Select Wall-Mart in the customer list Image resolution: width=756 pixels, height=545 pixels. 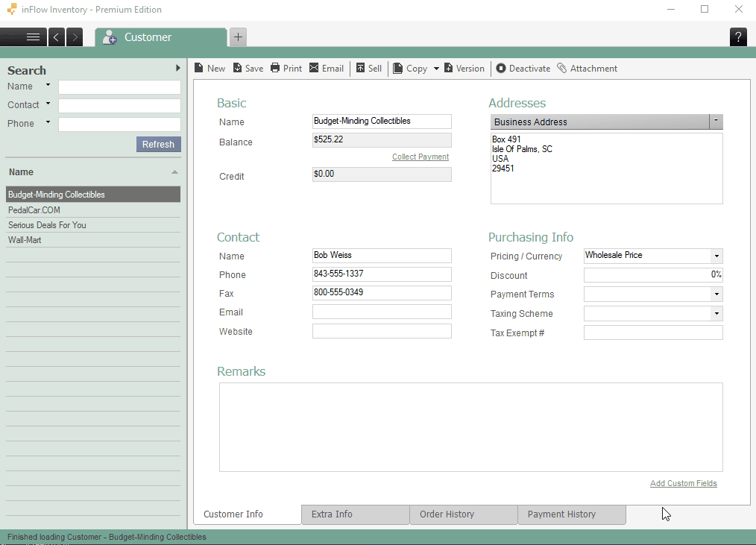click(93, 240)
